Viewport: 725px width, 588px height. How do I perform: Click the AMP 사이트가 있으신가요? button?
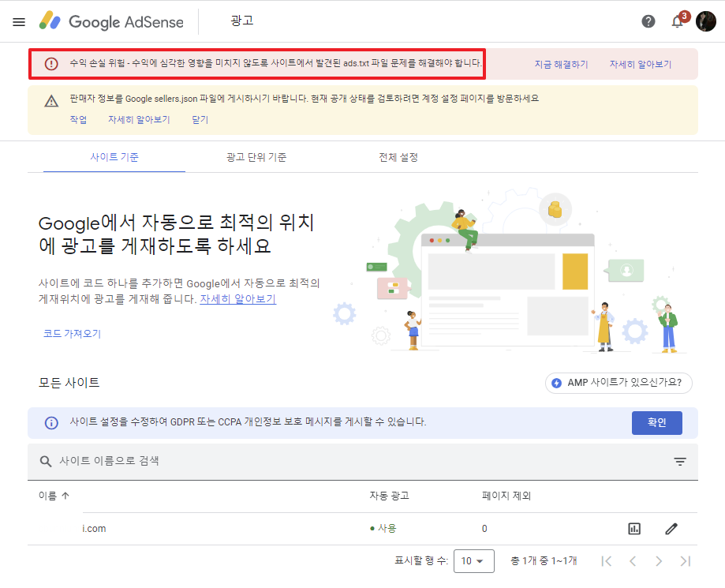tap(618, 383)
